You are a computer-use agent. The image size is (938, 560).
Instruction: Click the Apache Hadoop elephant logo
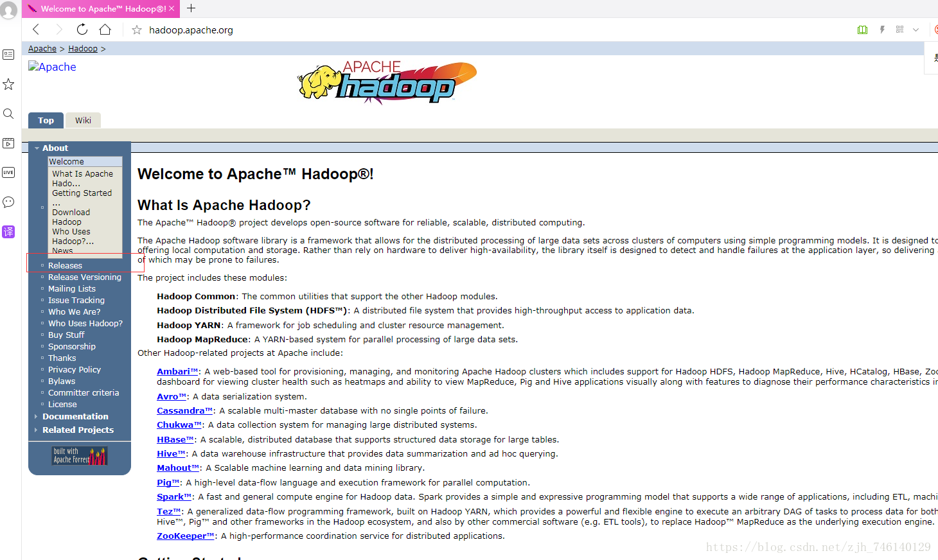(387, 82)
